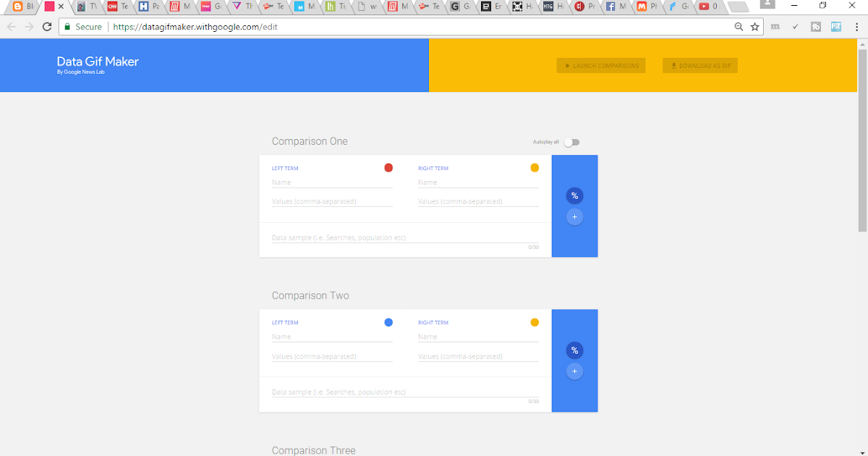
Task: Click the 'Comparison One' heading text
Action: click(x=310, y=141)
